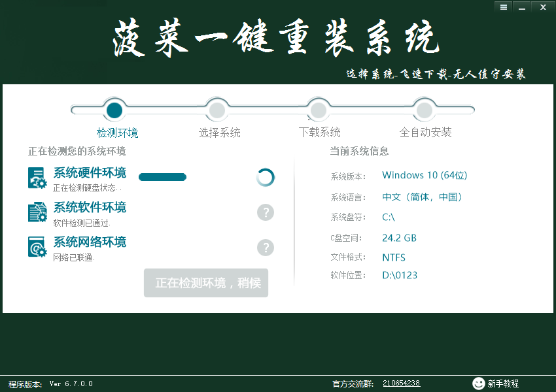Open the 新手教程 tutorial link

(x=503, y=384)
